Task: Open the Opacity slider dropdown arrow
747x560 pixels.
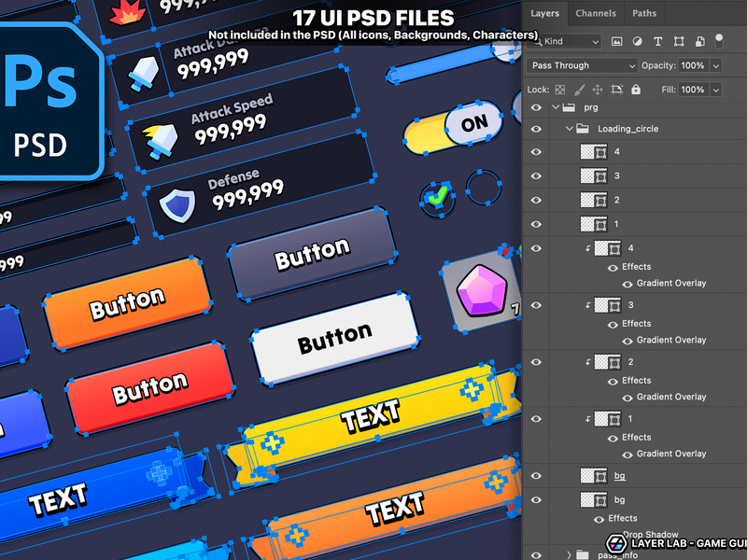Action: 715,65
